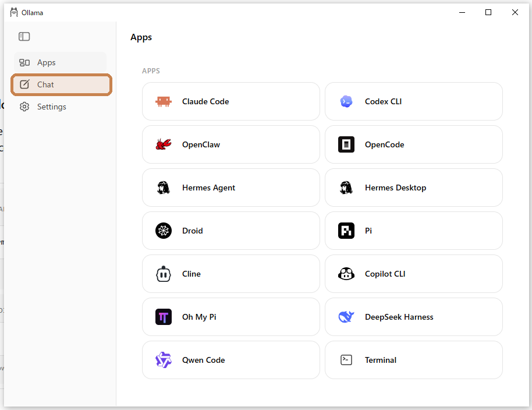532x410 pixels.
Task: Open the Copilot CLI card
Action: (x=414, y=274)
